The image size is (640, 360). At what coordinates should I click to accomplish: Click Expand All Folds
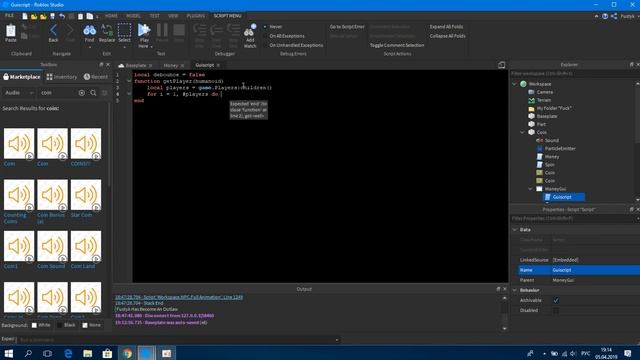tap(446, 27)
